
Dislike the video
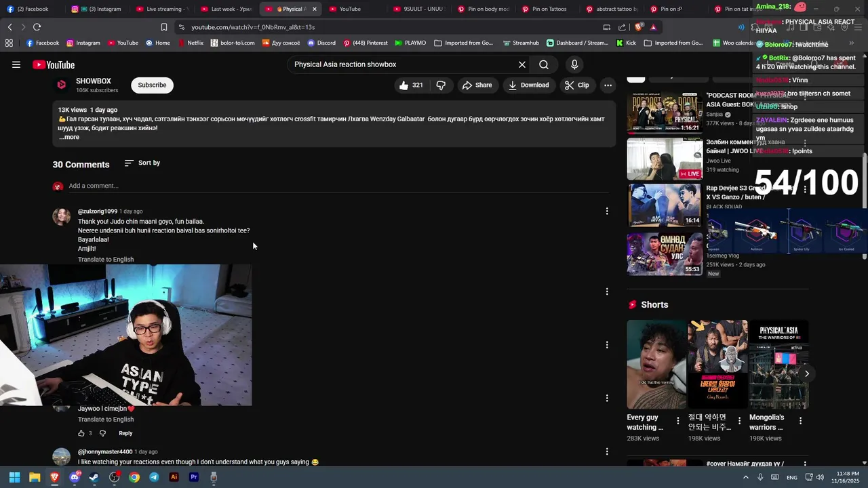441,85
